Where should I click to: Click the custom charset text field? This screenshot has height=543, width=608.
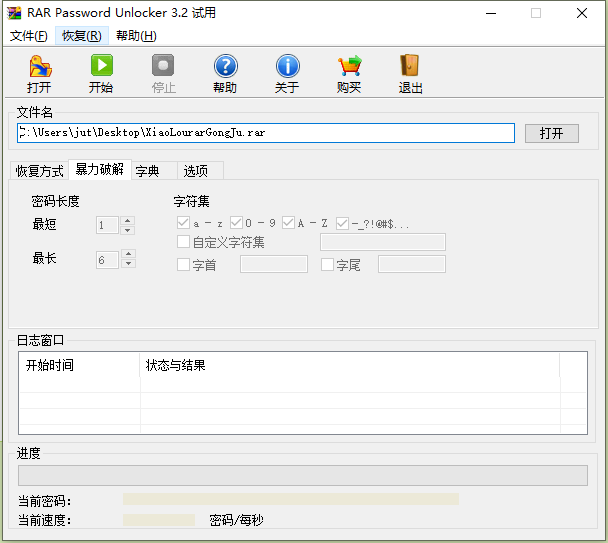[383, 242]
